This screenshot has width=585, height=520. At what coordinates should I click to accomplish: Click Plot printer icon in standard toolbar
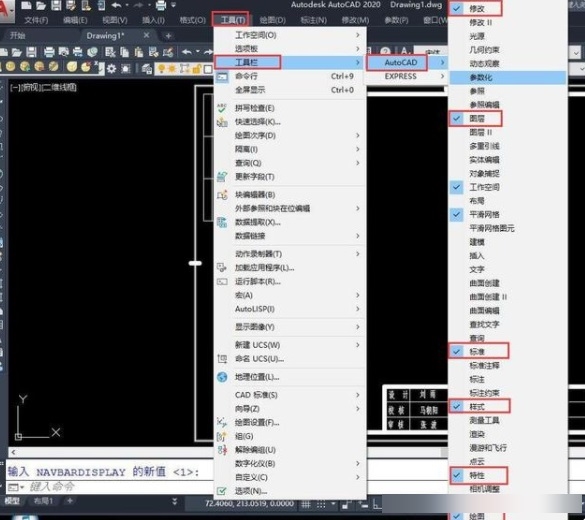pyautogui.click(x=49, y=52)
